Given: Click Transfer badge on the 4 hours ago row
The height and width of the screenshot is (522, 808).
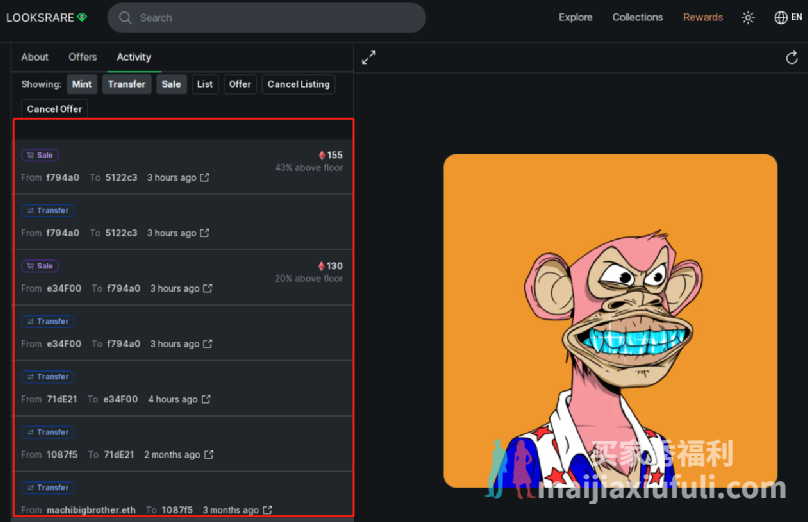Looking at the screenshot, I should [48, 377].
